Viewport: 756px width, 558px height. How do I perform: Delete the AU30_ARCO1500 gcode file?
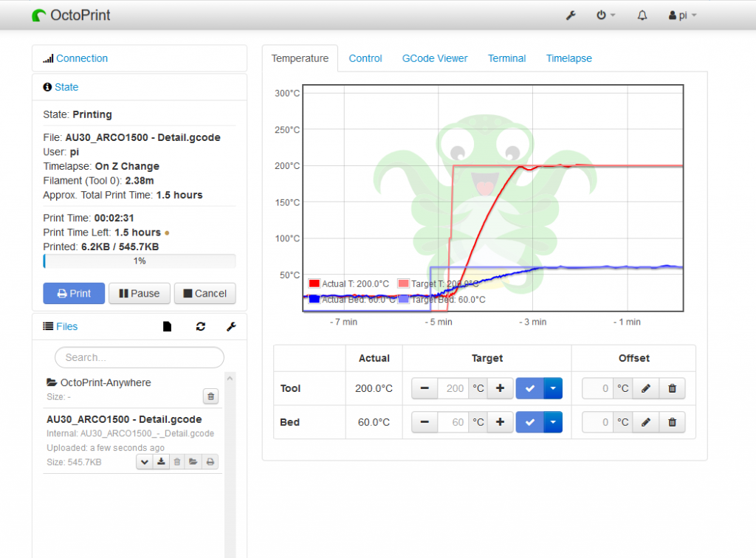[177, 462]
